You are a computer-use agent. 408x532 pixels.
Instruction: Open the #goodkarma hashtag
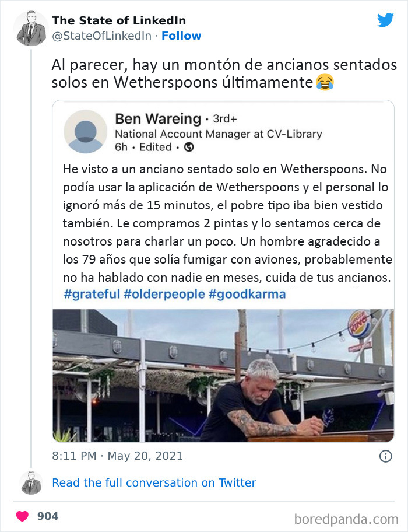pos(247,294)
